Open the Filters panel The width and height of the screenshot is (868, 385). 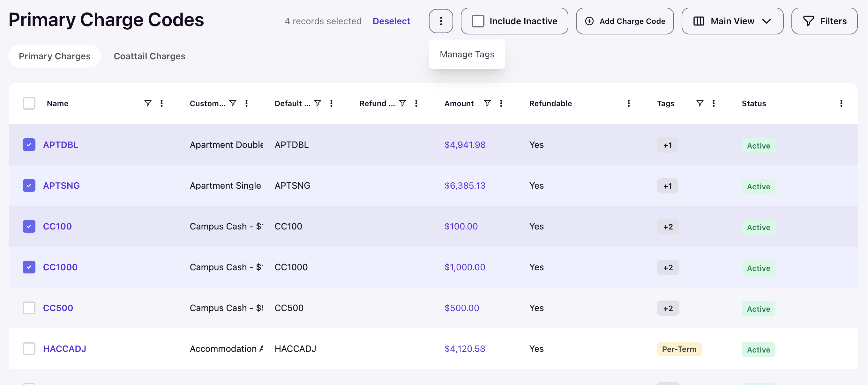point(824,21)
